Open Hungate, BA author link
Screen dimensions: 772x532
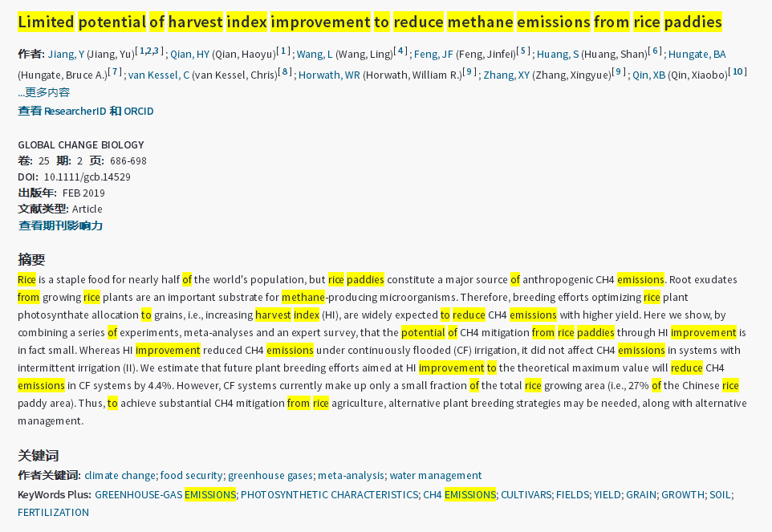[697, 55]
